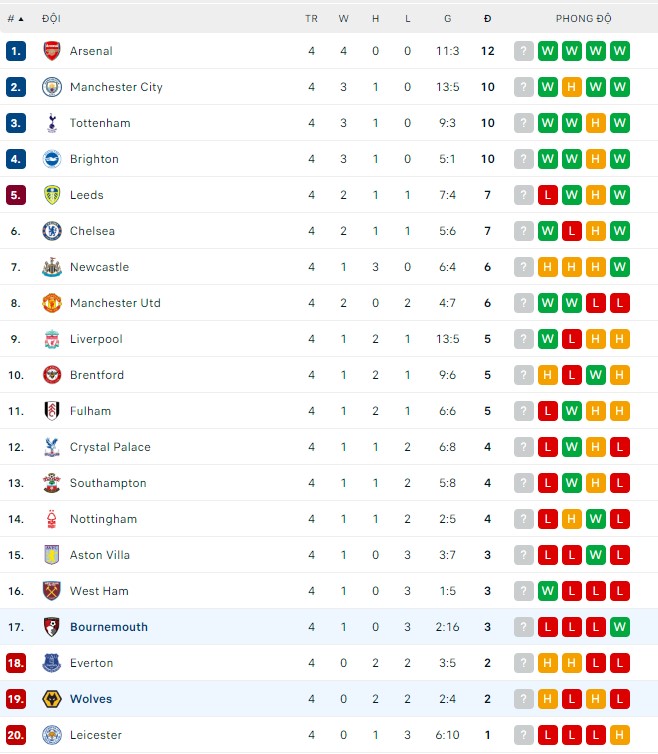Click Leeds' red L form badge
This screenshot has width=658, height=754.
[x=547, y=195]
